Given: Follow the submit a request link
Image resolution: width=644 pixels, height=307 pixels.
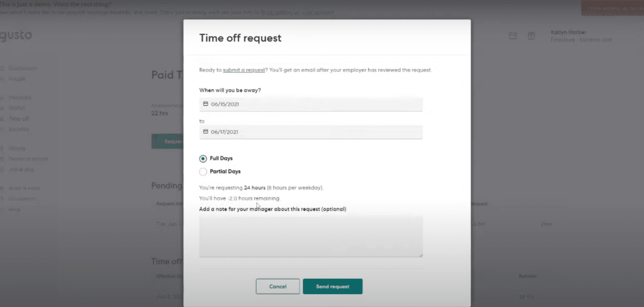Looking at the screenshot, I should click(244, 70).
